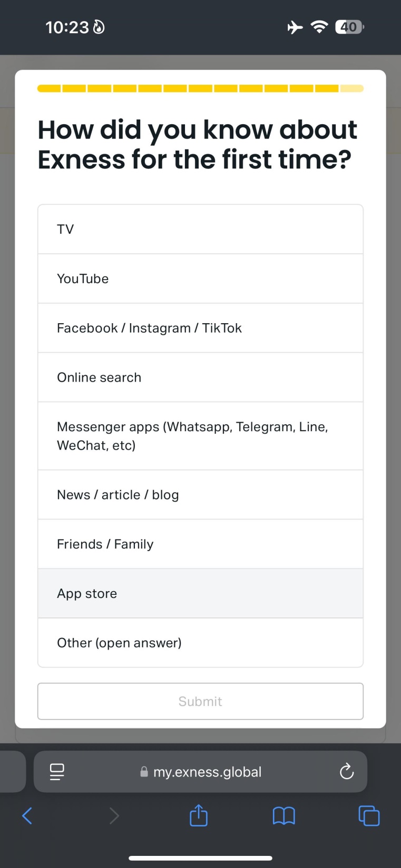This screenshot has height=868, width=401.
Task: Tap the Safari back arrow
Action: [x=27, y=816]
